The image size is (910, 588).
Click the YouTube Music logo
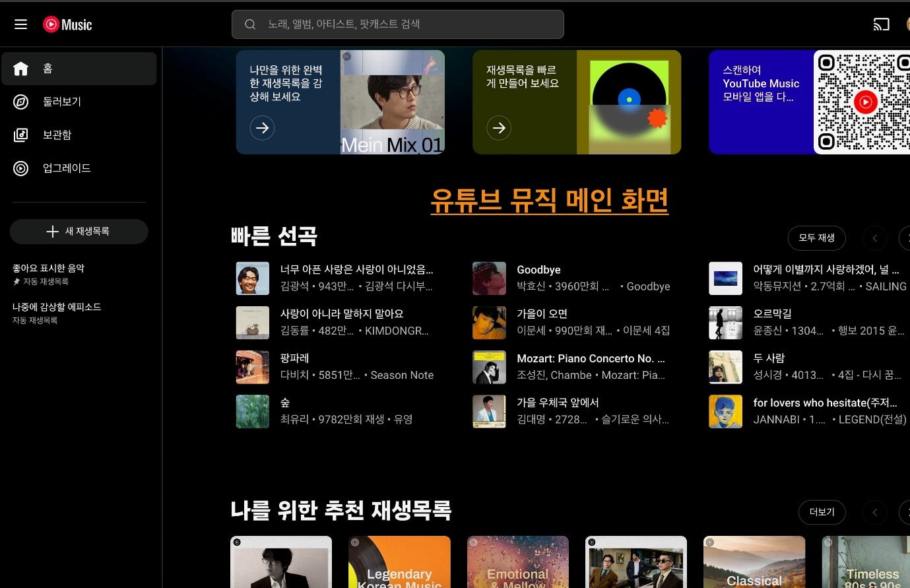[67, 24]
